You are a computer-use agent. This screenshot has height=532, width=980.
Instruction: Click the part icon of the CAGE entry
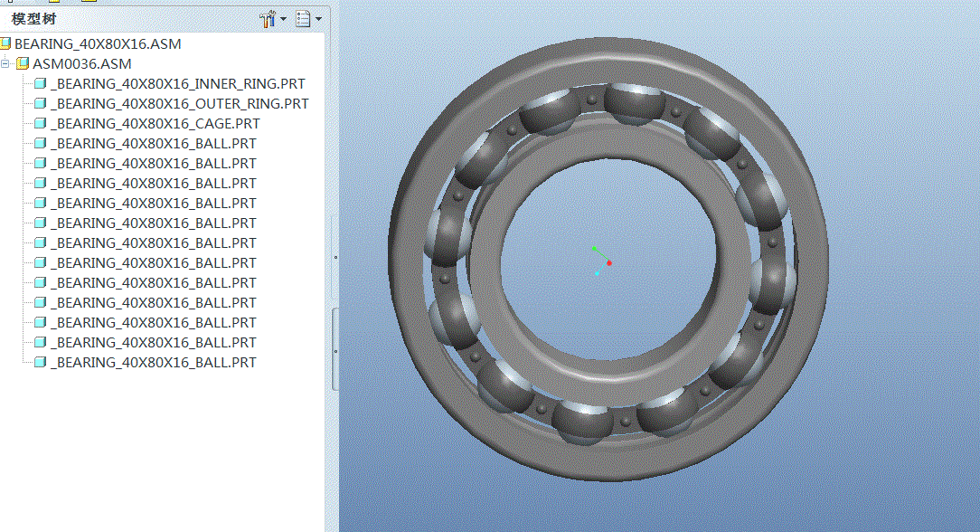(x=40, y=124)
